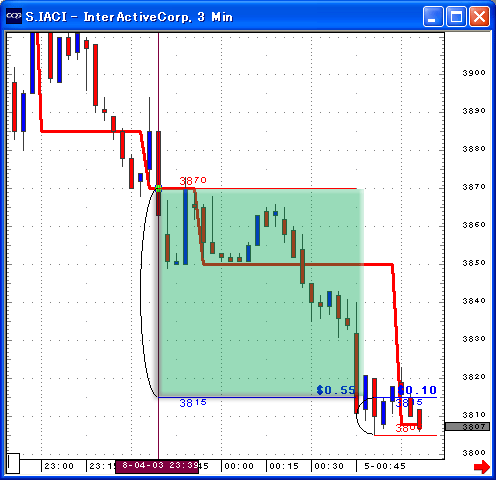
Task: Click the 23:00 time axis label
Action: tap(59, 466)
